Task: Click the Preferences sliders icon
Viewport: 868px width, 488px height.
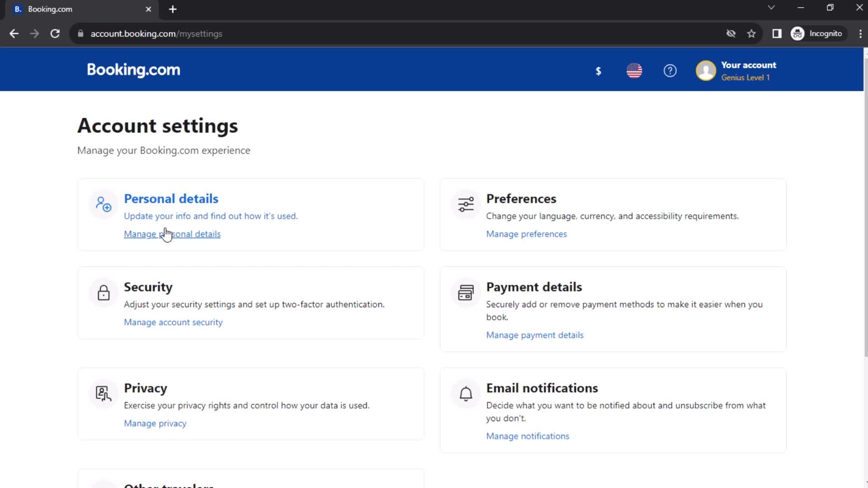Action: [x=466, y=204]
